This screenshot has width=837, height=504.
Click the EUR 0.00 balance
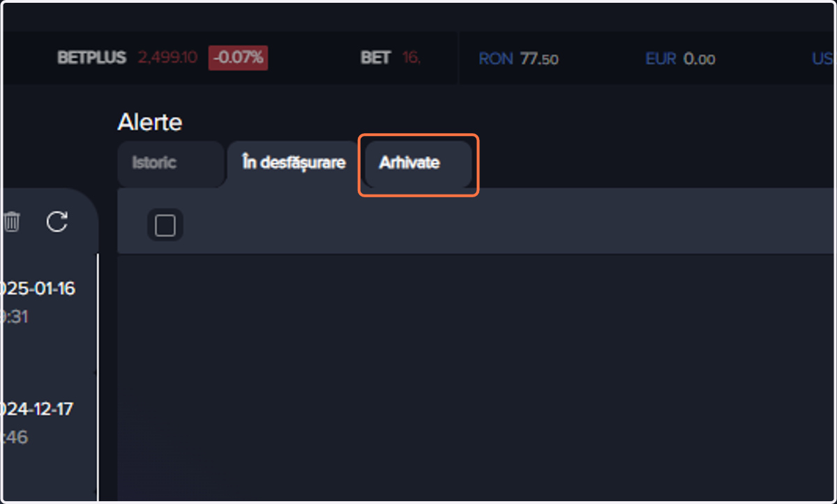click(680, 59)
